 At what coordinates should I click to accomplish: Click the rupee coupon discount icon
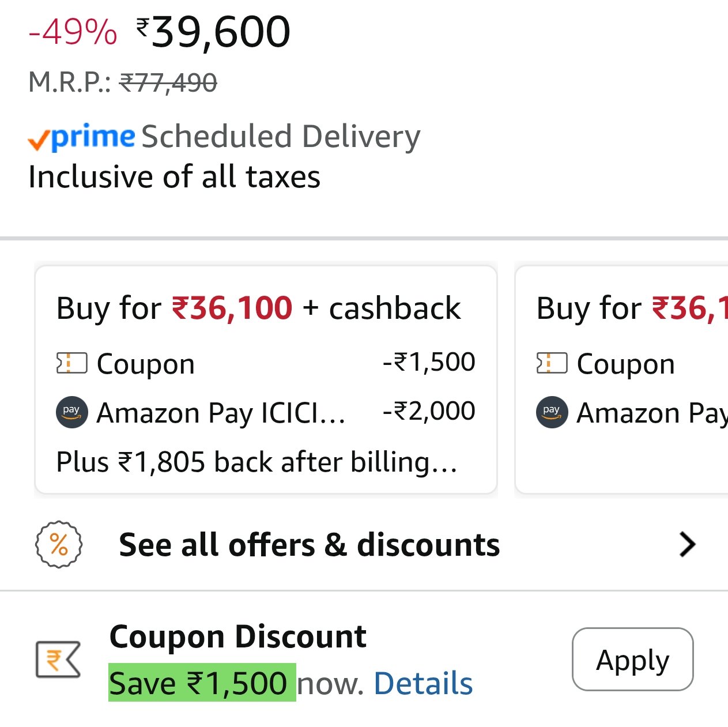(58, 658)
